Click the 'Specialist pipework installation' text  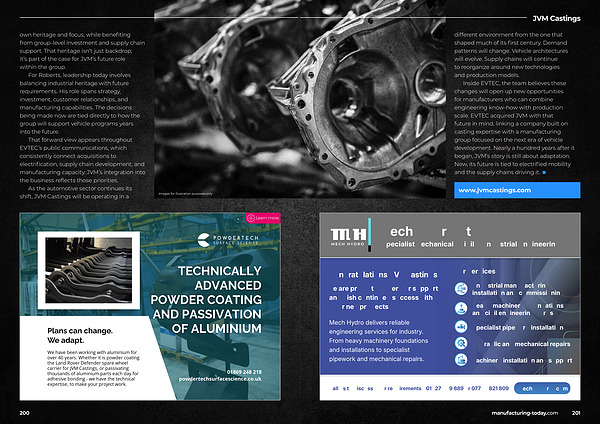pyautogui.click(x=520, y=328)
